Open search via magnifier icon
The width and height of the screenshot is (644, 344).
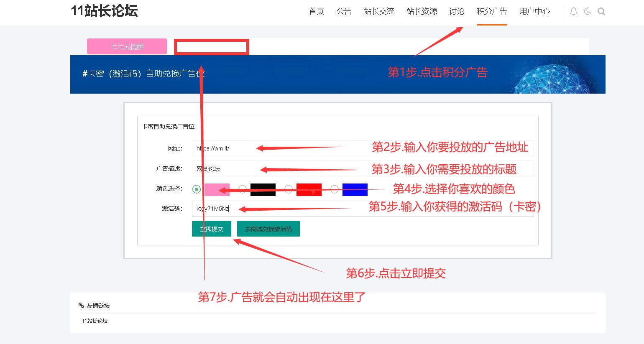pyautogui.click(x=601, y=12)
